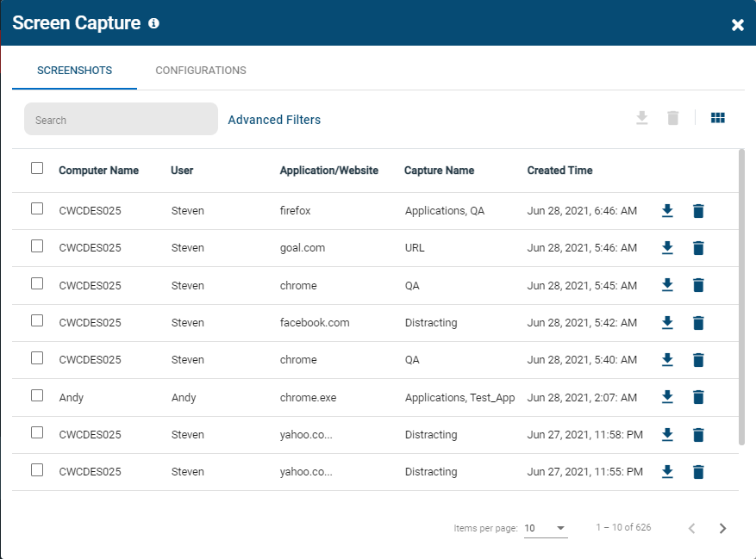Screen dimensions: 756x559
Task: Download the facebook.com screenshot
Action: click(x=667, y=322)
